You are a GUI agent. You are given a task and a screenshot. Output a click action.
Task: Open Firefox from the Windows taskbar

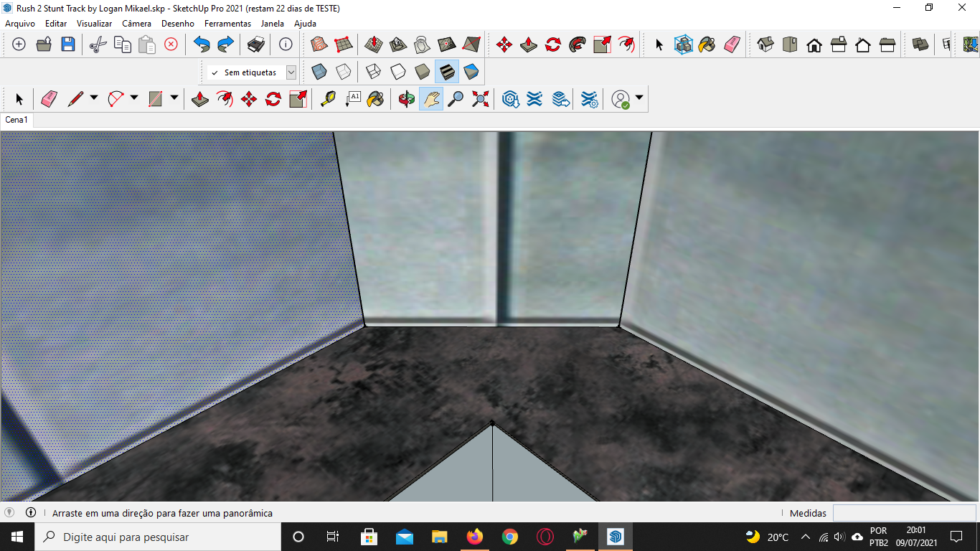pos(475,537)
